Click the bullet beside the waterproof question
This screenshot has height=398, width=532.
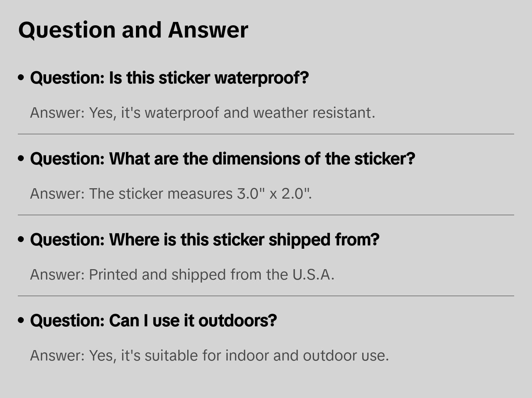(21, 78)
